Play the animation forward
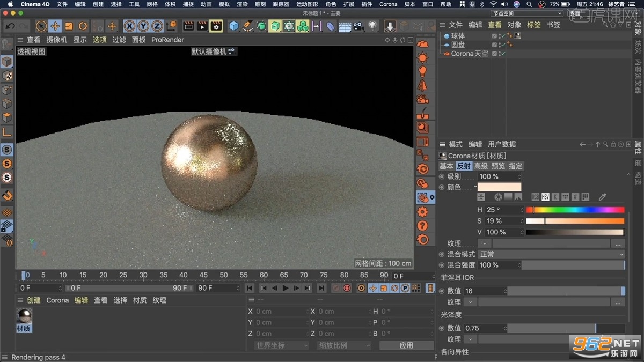Image resolution: width=644 pixels, height=362 pixels. coord(286,288)
